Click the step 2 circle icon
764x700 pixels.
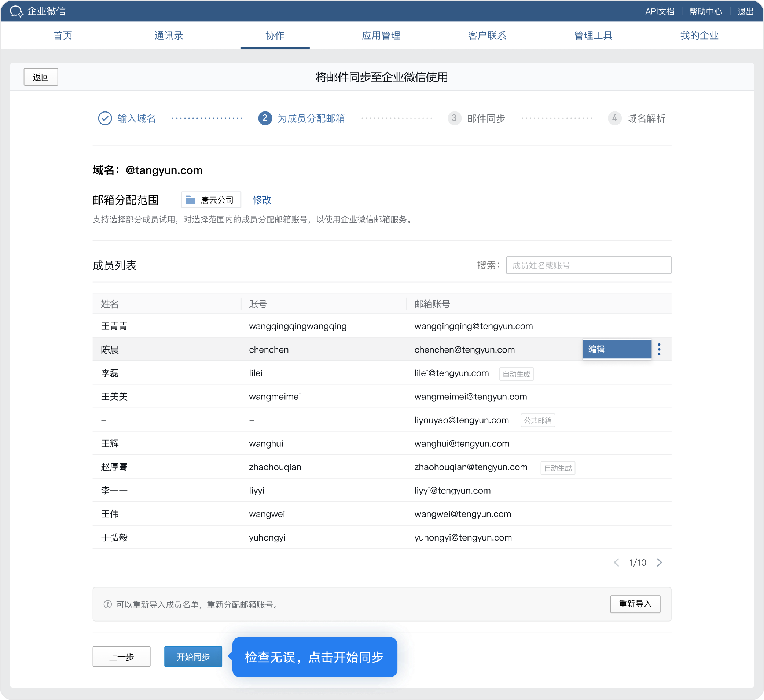pyautogui.click(x=265, y=118)
